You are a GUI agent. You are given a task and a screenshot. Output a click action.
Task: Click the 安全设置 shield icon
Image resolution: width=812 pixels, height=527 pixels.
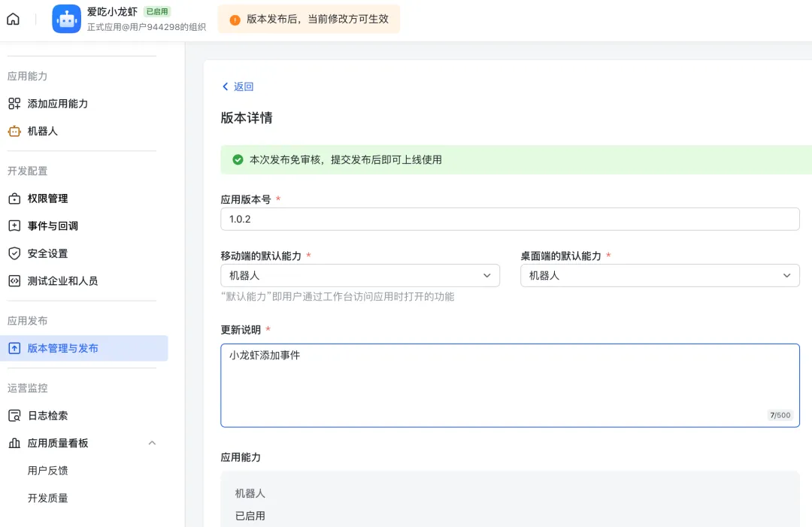coord(14,253)
